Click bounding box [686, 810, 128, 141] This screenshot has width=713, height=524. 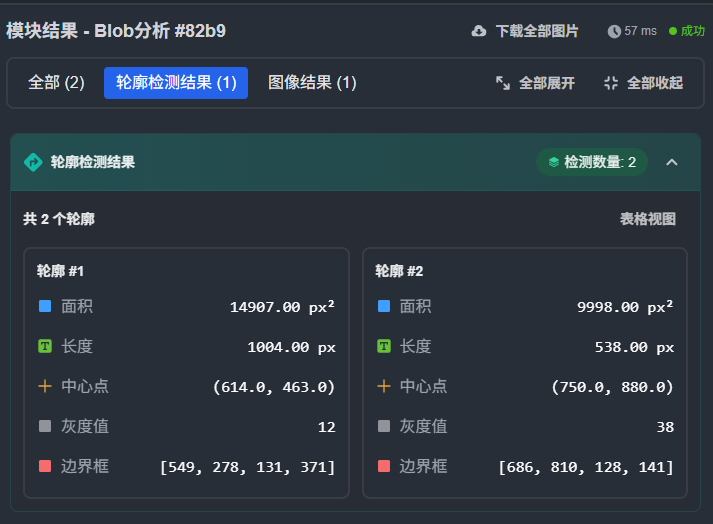tap(586, 467)
